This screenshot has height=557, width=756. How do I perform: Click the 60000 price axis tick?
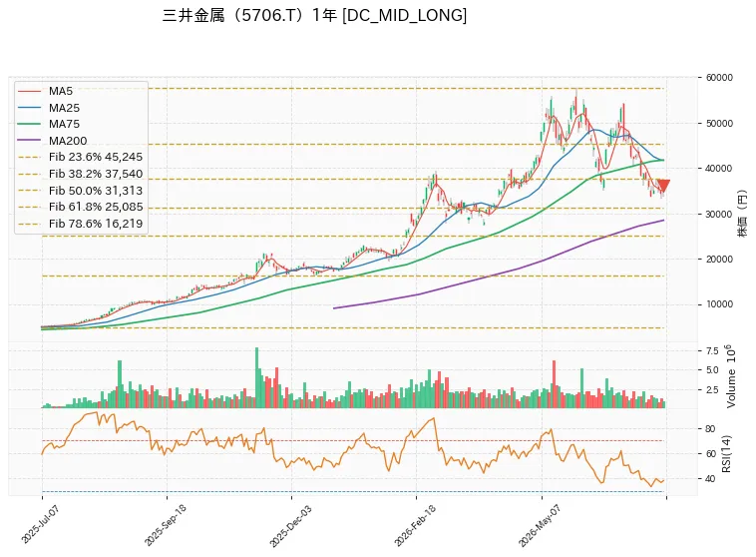719,78
